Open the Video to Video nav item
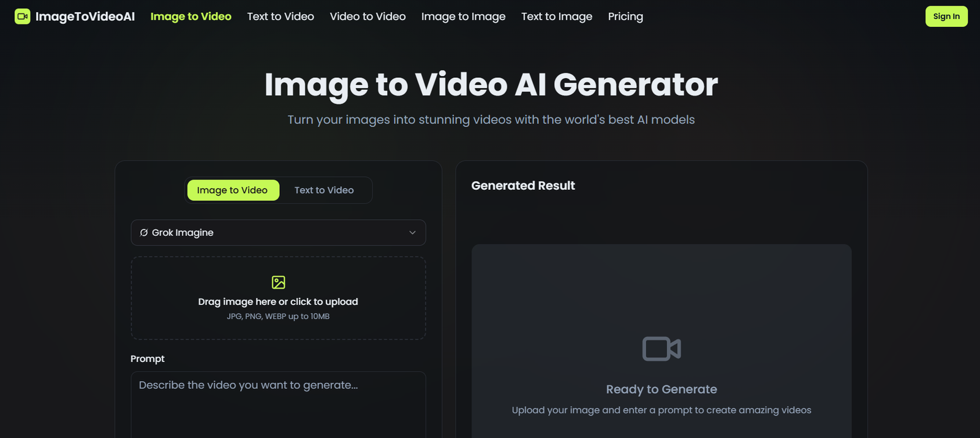The height and width of the screenshot is (438, 980). pyautogui.click(x=367, y=17)
